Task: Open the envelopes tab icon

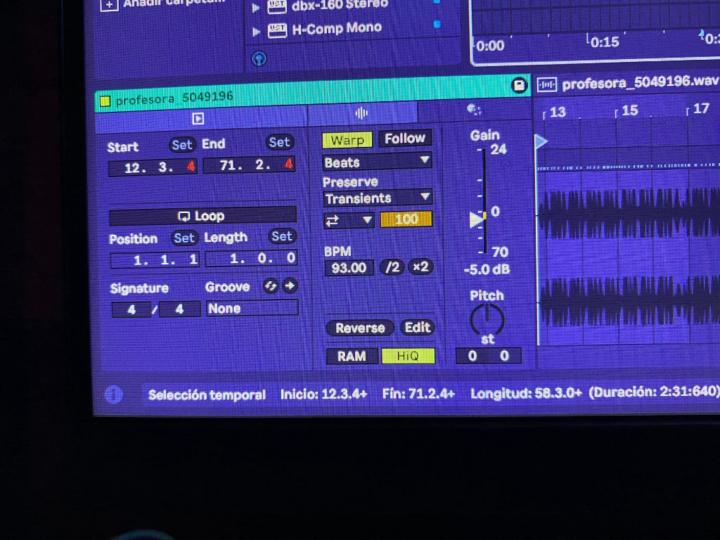Action: click(x=473, y=110)
